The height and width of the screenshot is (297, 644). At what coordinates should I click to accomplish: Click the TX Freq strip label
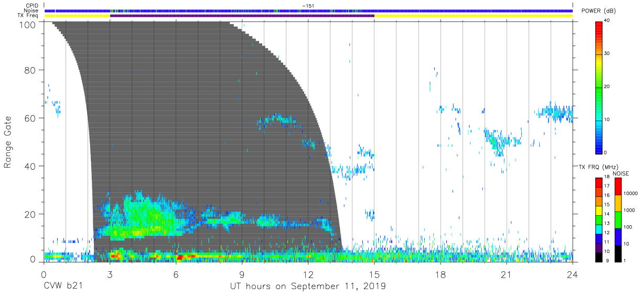27,16
